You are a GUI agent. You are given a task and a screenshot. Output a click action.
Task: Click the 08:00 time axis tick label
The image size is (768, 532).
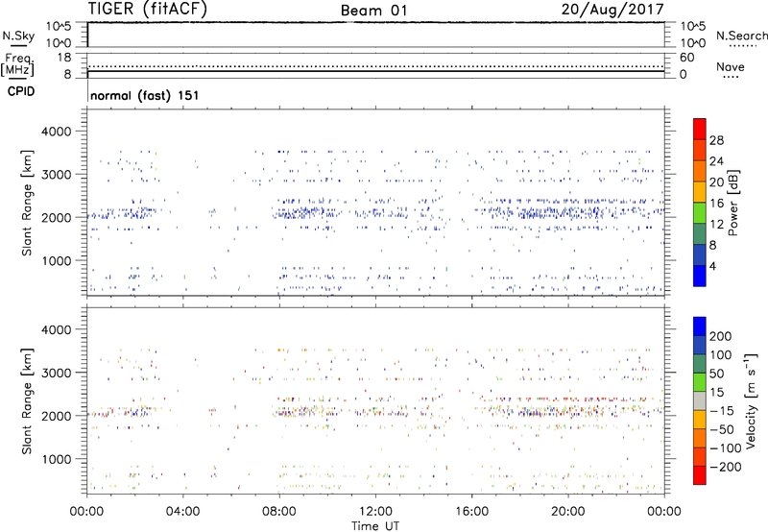click(x=279, y=512)
